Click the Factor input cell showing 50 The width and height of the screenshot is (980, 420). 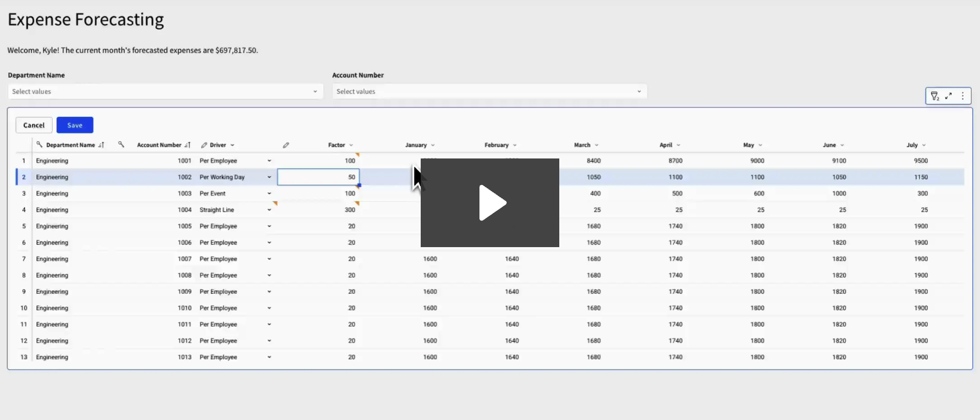(x=318, y=177)
